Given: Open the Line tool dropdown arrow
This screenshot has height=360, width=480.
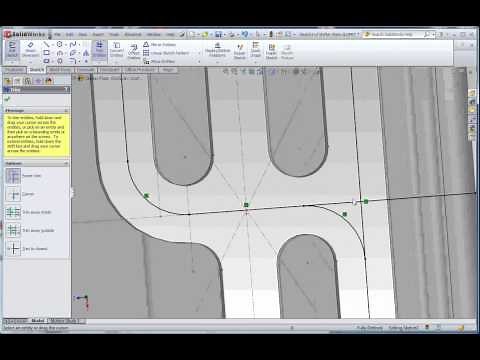Looking at the screenshot, I should (x=52, y=44).
